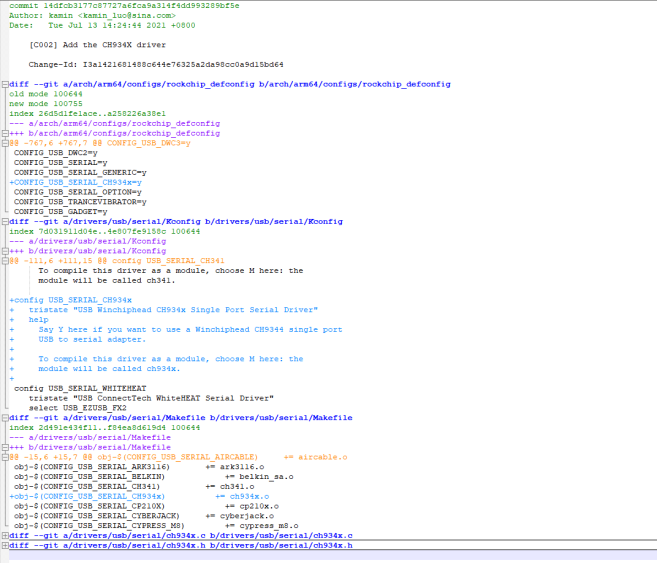
Task: Click '--- a/drivers/usb/serial/Makefile' line
Action: click(x=90, y=437)
